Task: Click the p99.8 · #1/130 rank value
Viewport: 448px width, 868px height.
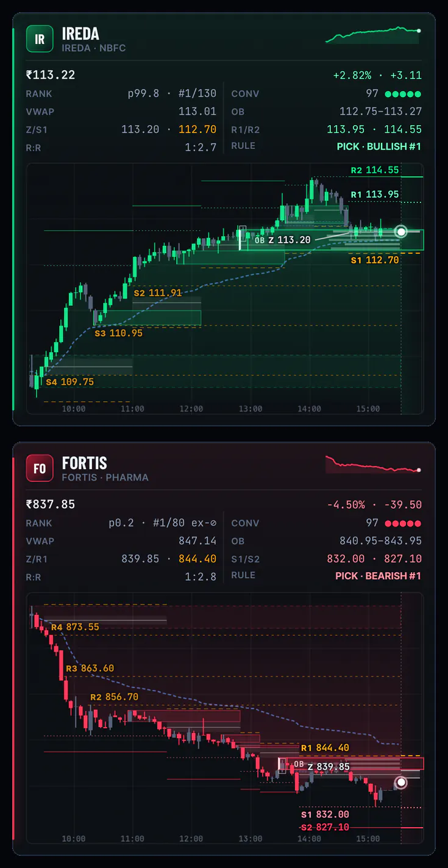Action: point(172,94)
